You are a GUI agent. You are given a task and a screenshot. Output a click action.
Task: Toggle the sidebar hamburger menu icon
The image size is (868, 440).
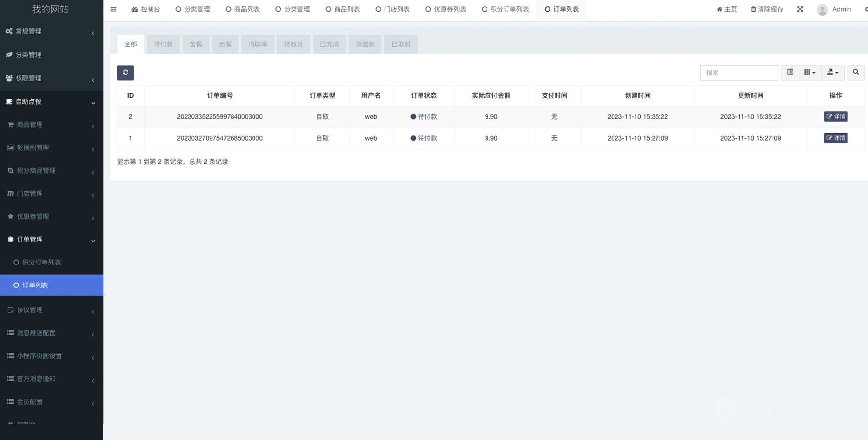tap(113, 9)
